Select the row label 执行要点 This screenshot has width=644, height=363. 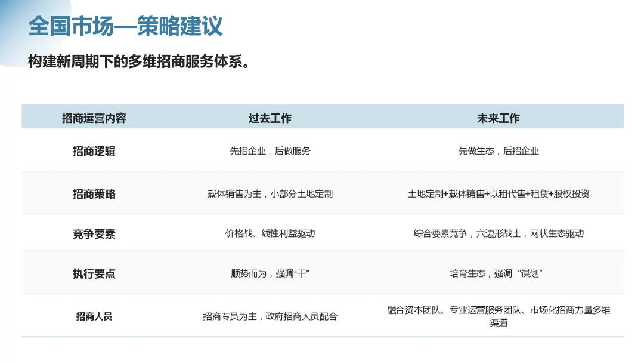pos(94,274)
